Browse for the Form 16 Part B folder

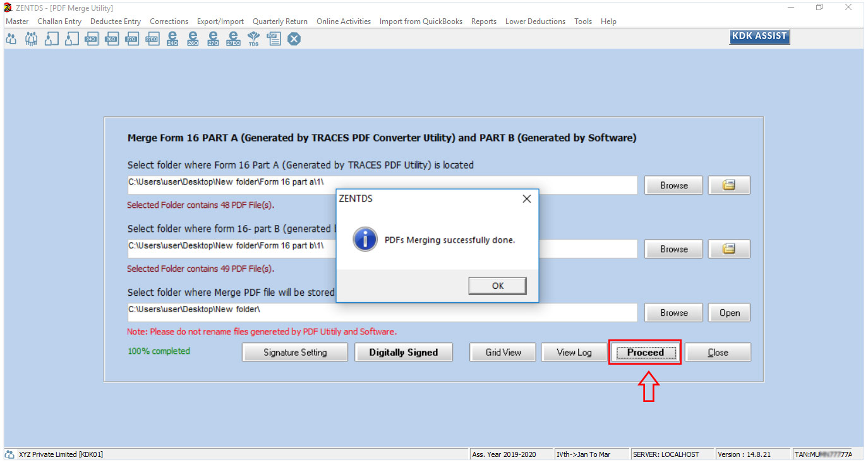[x=674, y=249]
